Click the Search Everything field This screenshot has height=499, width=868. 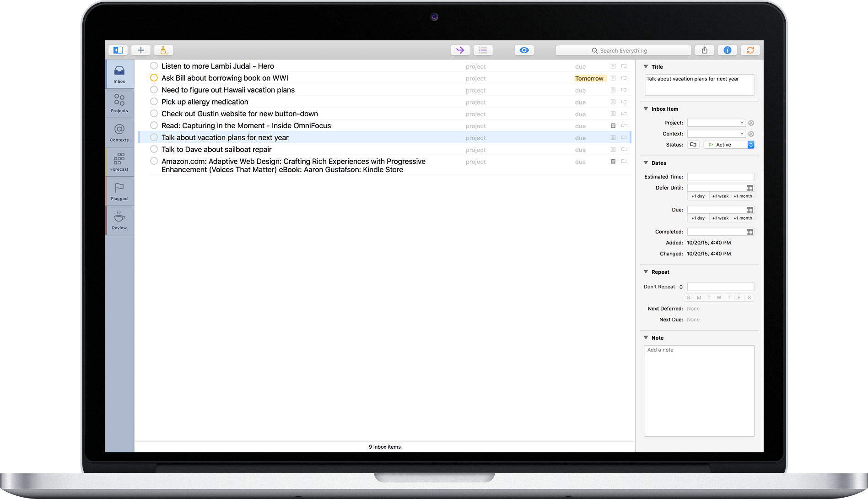623,50
